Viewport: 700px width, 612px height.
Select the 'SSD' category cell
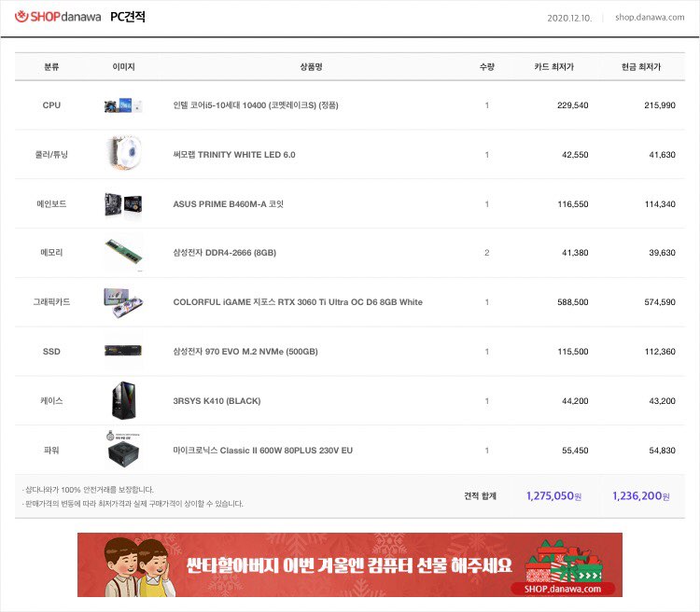tap(51, 352)
